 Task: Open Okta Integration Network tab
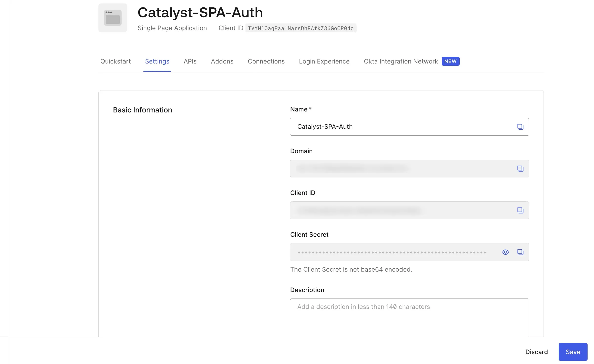coord(401,61)
